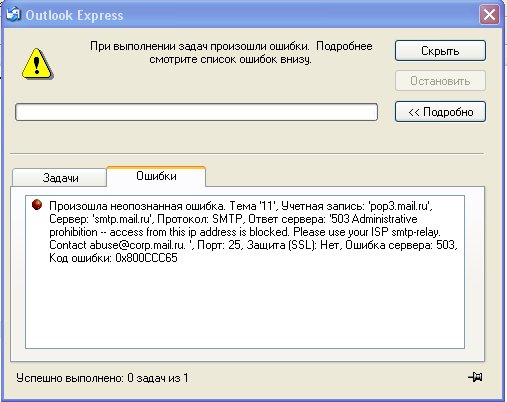
Task: Click the yellow warning triangle icon
Action: pos(37,64)
